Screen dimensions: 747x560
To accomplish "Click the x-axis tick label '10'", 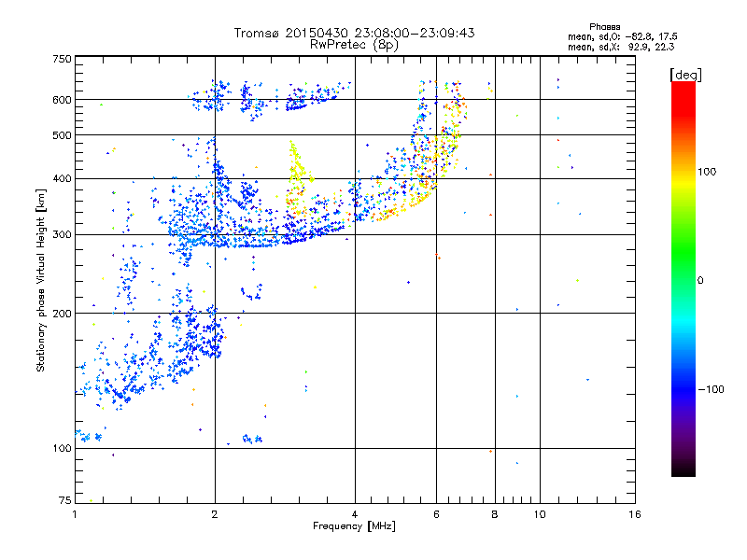I will pos(540,514).
